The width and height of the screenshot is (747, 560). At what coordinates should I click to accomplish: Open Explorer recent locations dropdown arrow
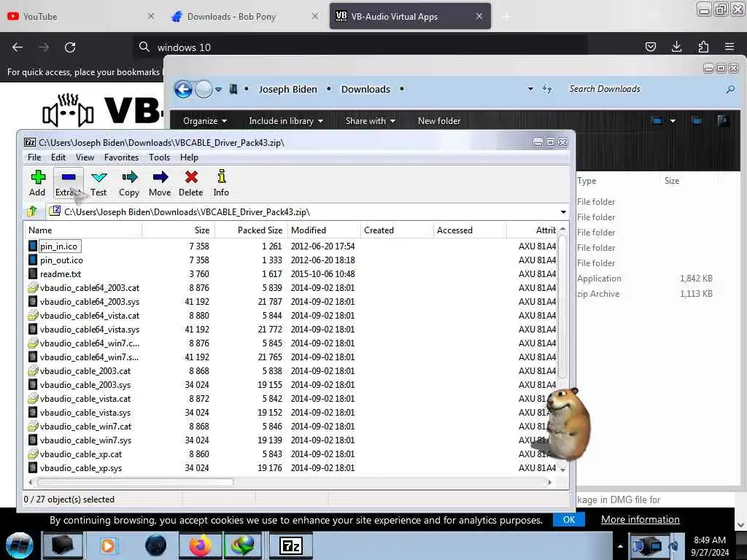(x=218, y=90)
